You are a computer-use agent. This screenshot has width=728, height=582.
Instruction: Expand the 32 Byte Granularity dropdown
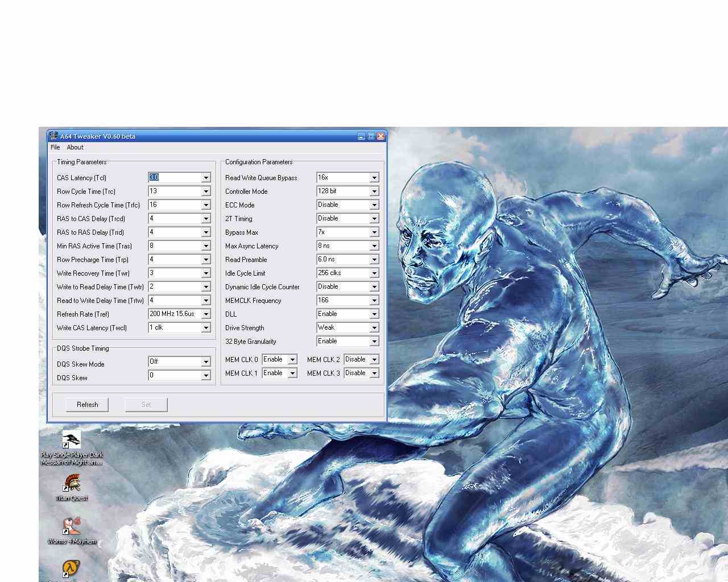pyautogui.click(x=374, y=342)
